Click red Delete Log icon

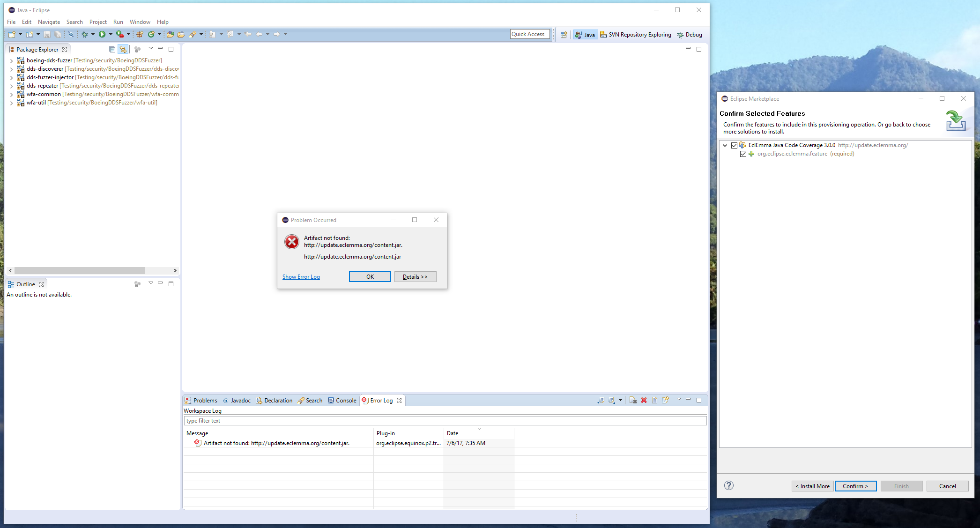644,400
